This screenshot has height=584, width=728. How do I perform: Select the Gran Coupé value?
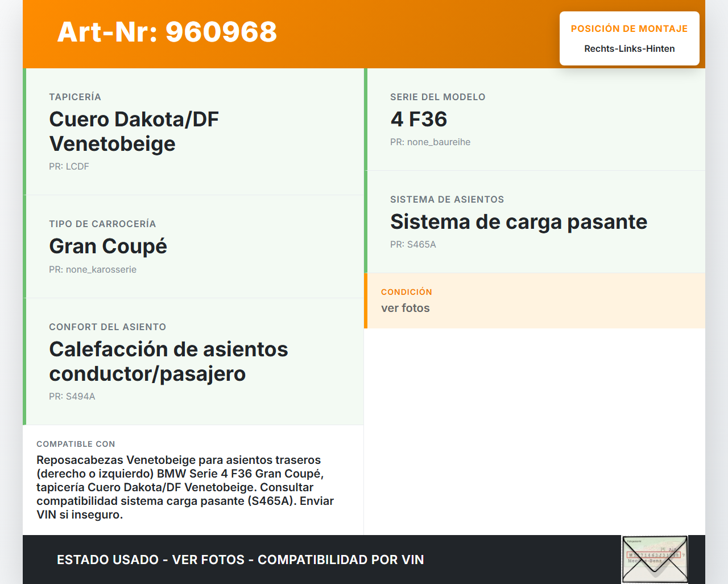(x=108, y=246)
